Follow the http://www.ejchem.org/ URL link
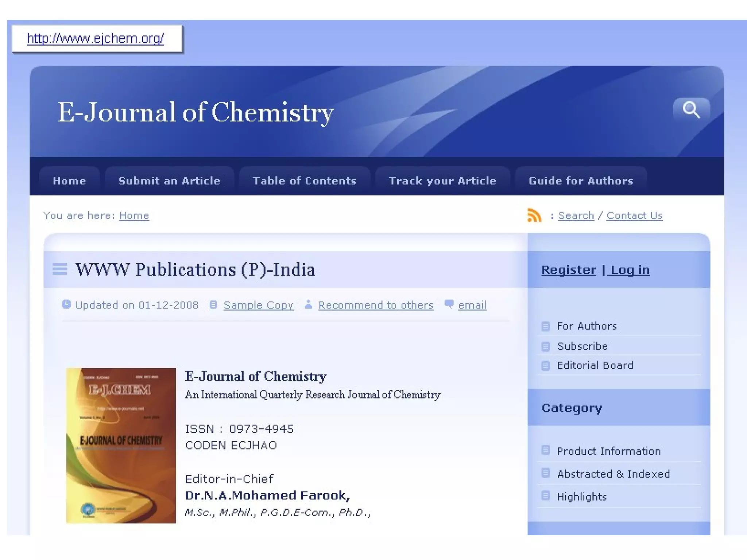 point(96,38)
